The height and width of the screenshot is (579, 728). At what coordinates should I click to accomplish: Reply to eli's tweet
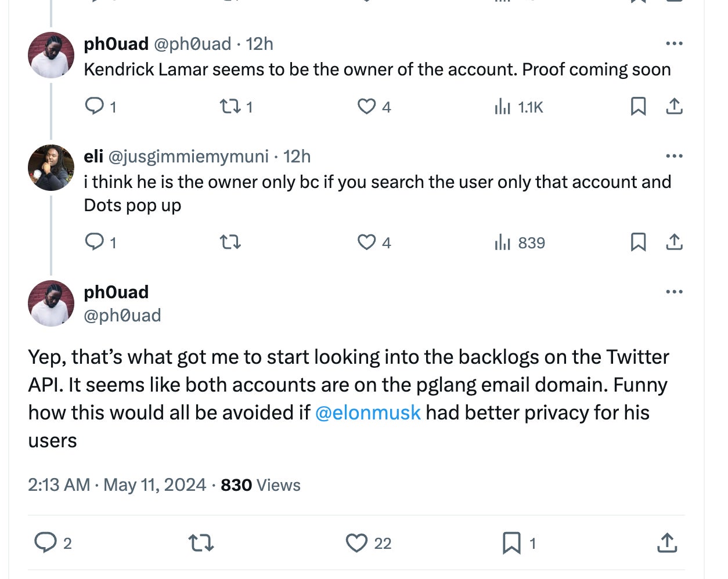click(94, 242)
